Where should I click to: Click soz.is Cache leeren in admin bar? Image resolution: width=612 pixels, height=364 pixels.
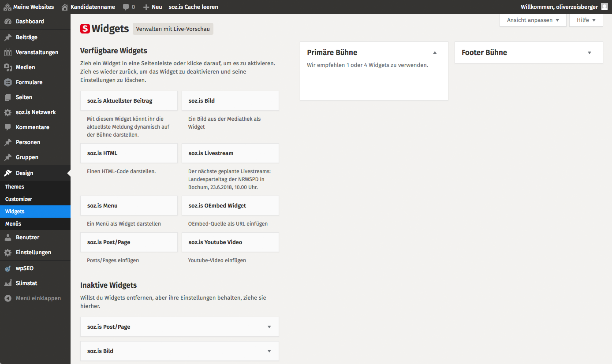click(193, 7)
